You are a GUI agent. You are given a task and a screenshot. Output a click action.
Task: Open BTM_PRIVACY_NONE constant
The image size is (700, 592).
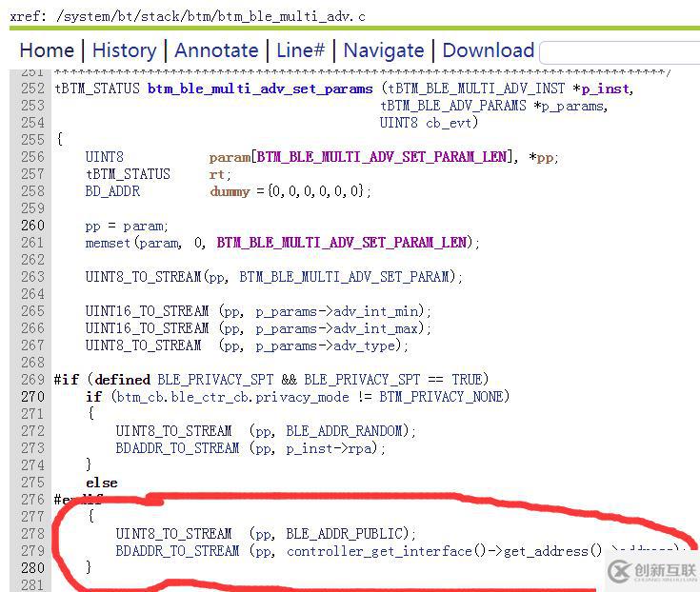(x=442, y=397)
